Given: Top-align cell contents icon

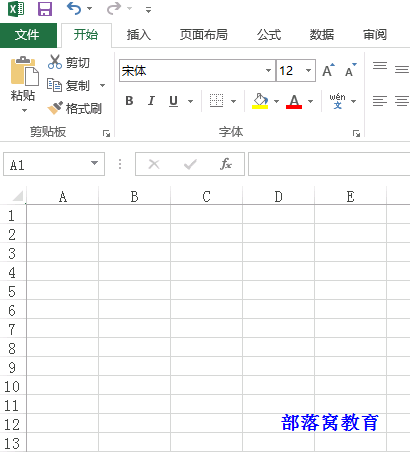Looking at the screenshot, I should tap(380, 66).
